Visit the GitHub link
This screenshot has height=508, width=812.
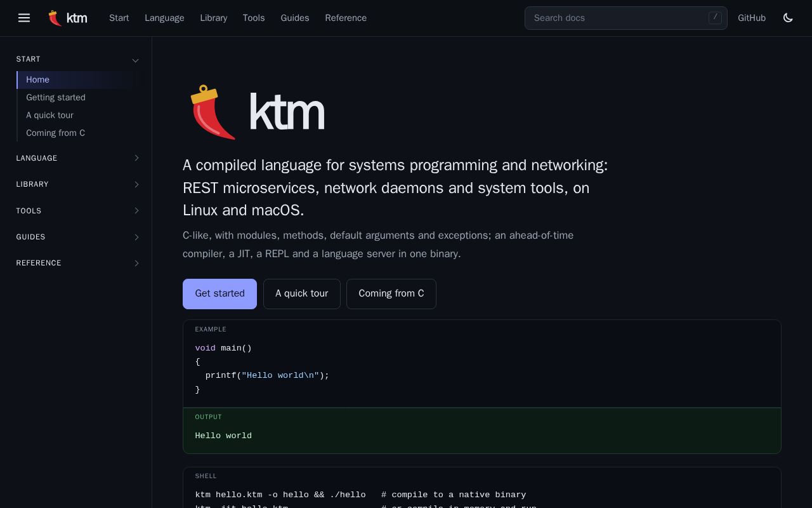[x=752, y=18]
